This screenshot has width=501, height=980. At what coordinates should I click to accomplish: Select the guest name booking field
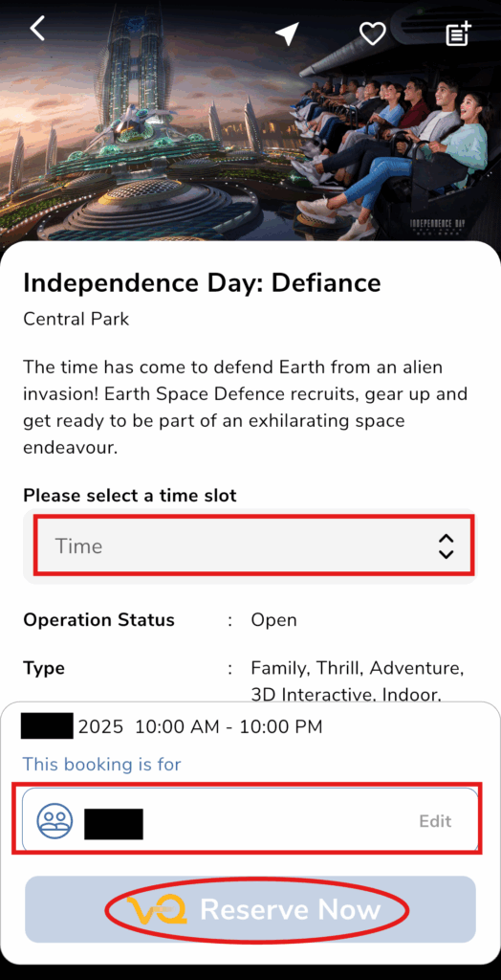[x=250, y=820]
